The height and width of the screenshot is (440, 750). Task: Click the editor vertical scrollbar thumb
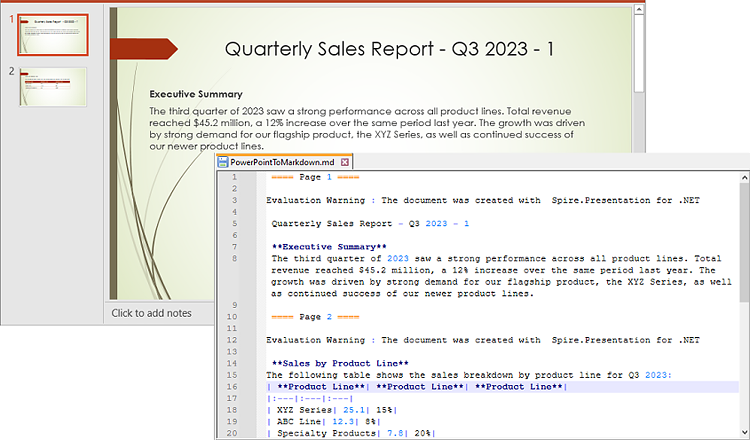(745, 242)
